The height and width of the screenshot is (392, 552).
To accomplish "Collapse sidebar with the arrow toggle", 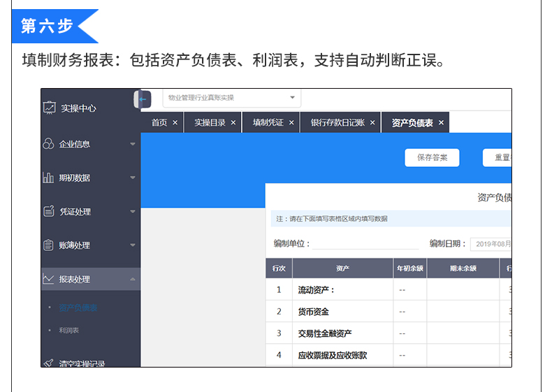I will pyautogui.click(x=143, y=99).
